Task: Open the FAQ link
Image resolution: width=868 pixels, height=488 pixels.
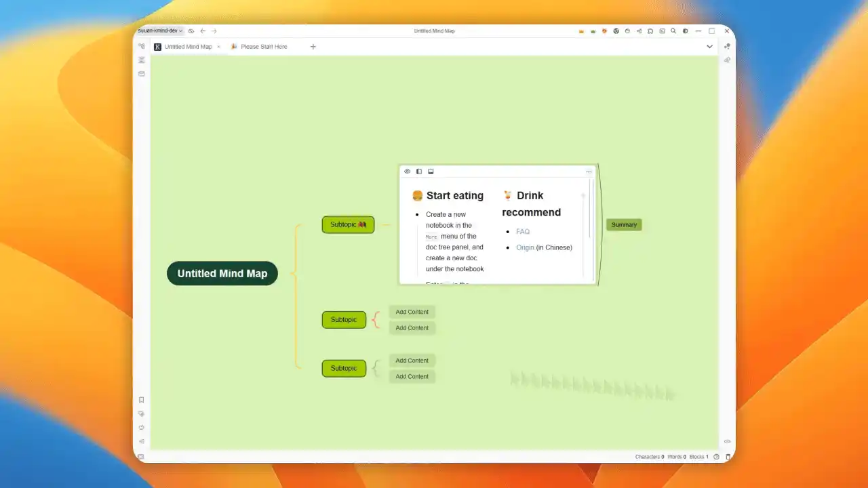Action: coord(523,231)
